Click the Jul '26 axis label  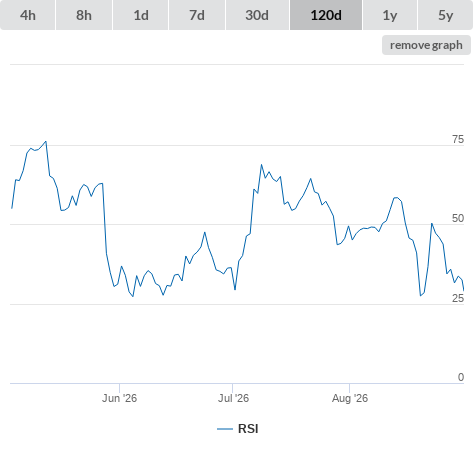(233, 398)
